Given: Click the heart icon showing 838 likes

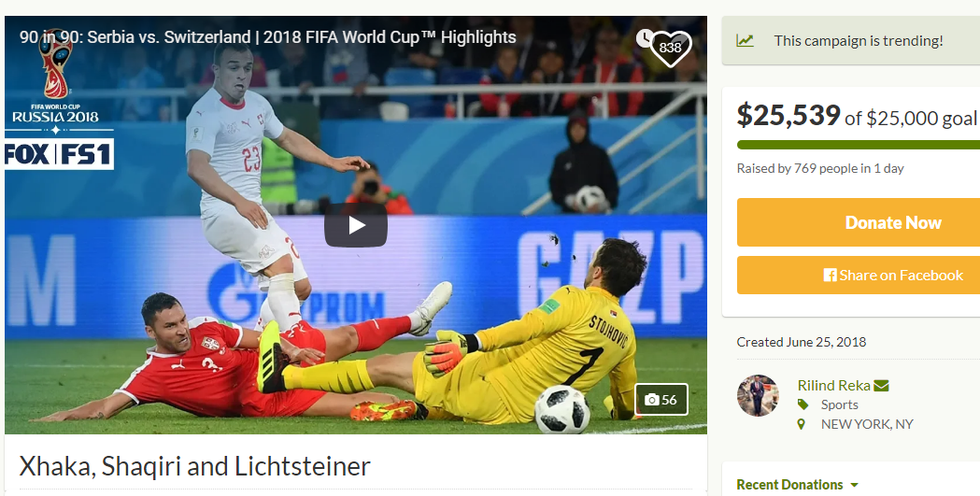Looking at the screenshot, I should pos(670,47).
